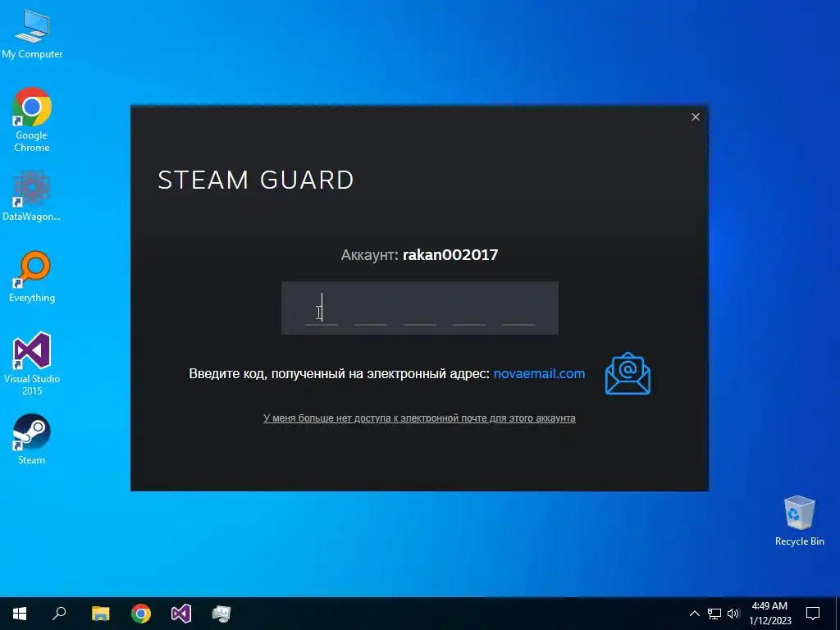Click the fifth code digit field
The height and width of the screenshot is (630, 840).
point(518,309)
